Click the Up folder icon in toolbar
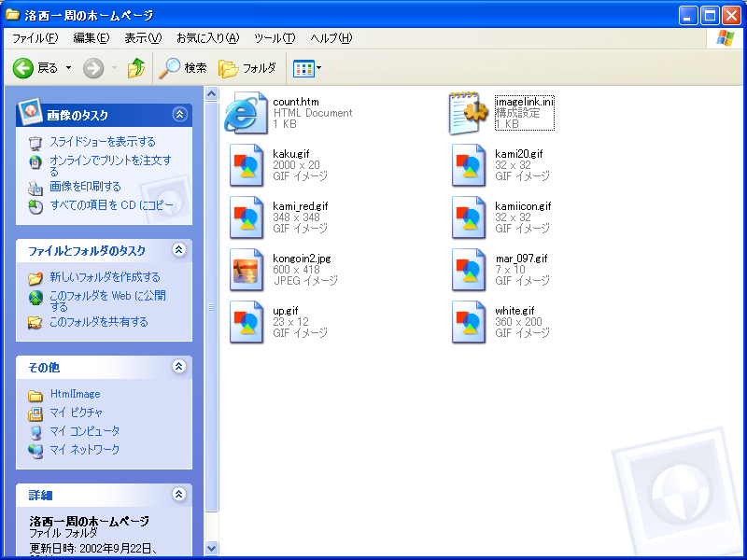 (136, 68)
